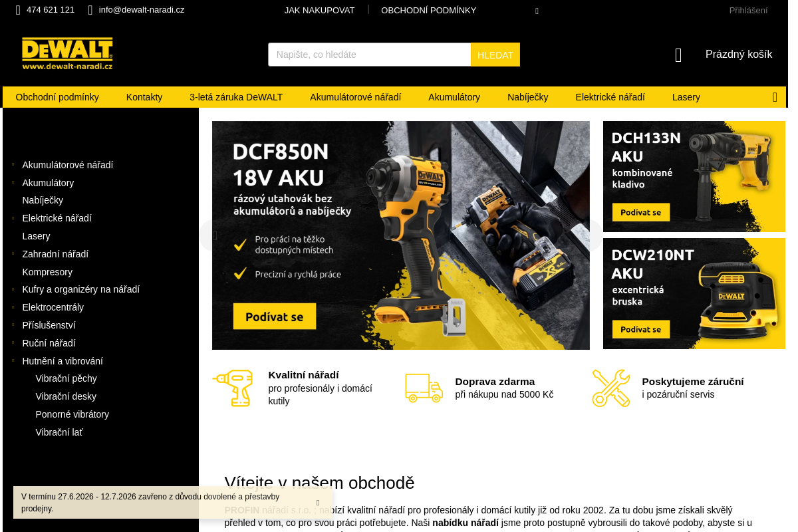
Task: Click the small icon right of Obchodní podmínky in top bar
Action: pyautogui.click(x=537, y=11)
